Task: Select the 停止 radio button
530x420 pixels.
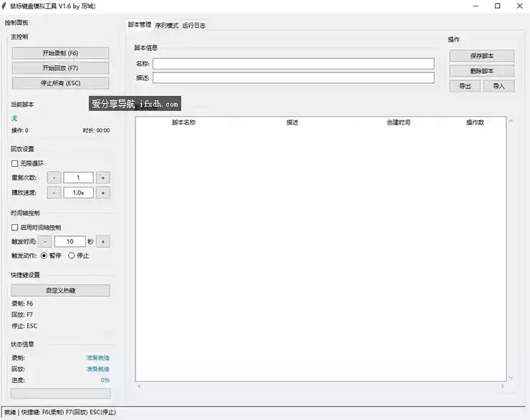Action: pyautogui.click(x=71, y=255)
